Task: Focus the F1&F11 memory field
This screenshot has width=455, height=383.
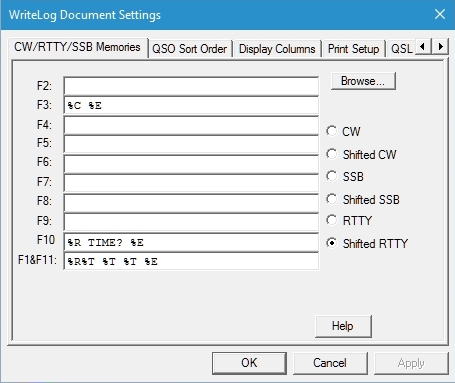Action: (x=191, y=261)
